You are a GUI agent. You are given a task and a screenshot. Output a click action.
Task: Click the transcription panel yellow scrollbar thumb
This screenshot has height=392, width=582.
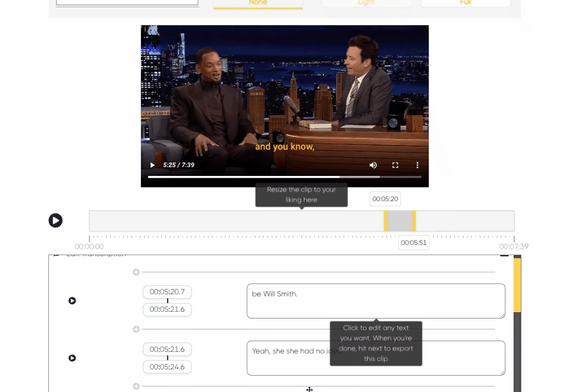pos(517,285)
